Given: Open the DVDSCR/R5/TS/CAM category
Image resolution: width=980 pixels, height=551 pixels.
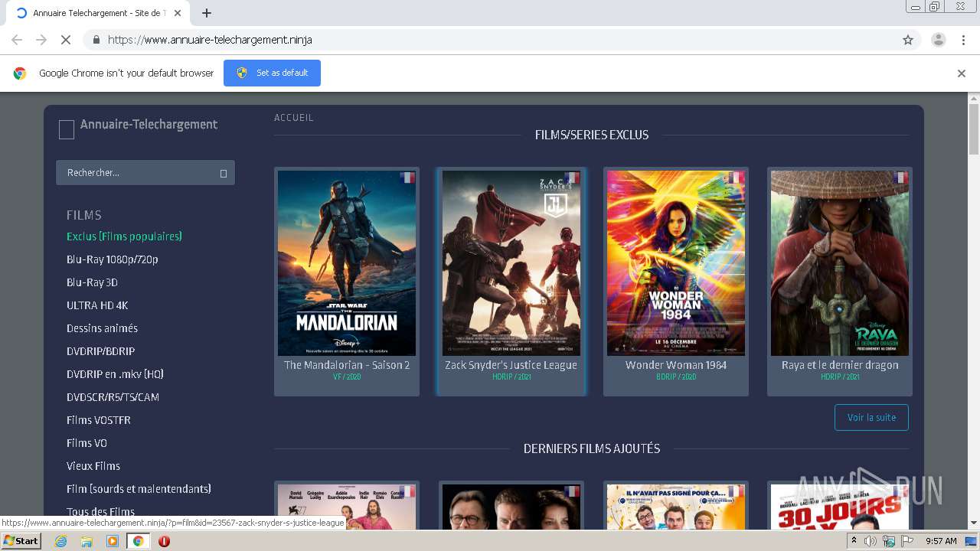Looking at the screenshot, I should [113, 397].
